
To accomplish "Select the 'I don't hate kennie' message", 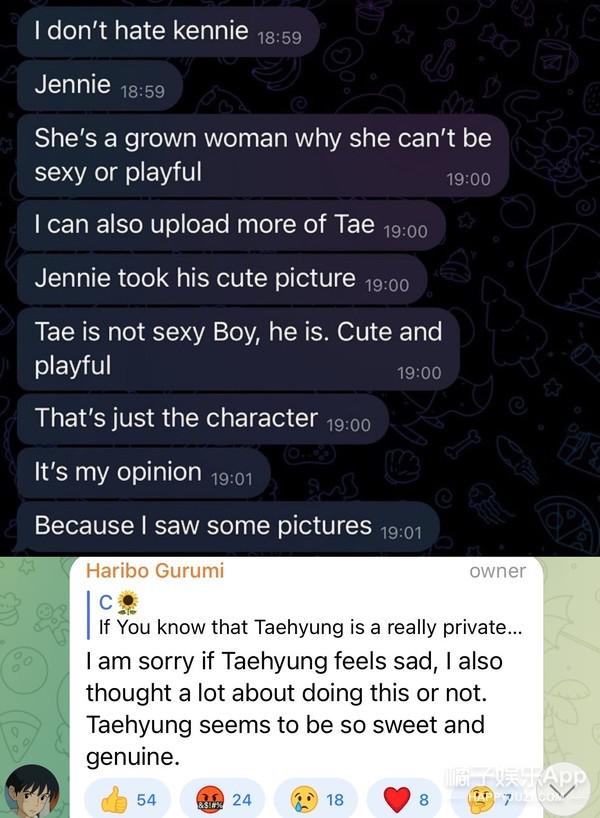I will click(x=167, y=31).
